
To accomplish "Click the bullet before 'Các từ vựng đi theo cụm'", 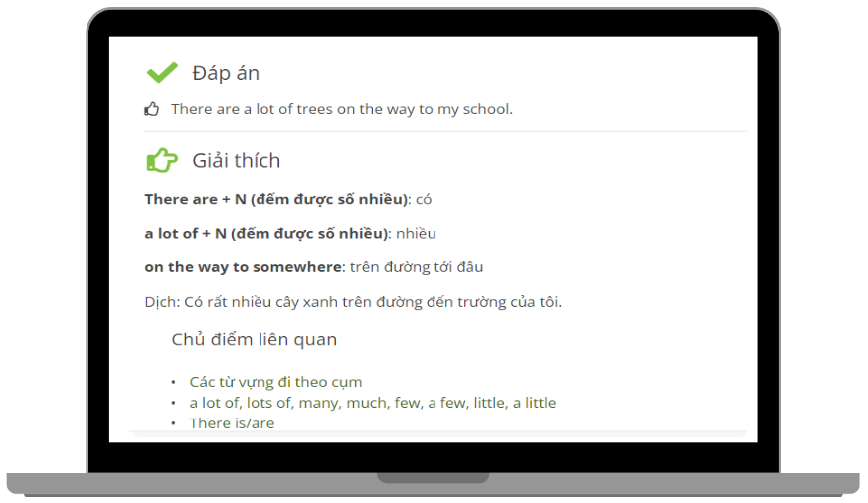I will tap(174, 383).
